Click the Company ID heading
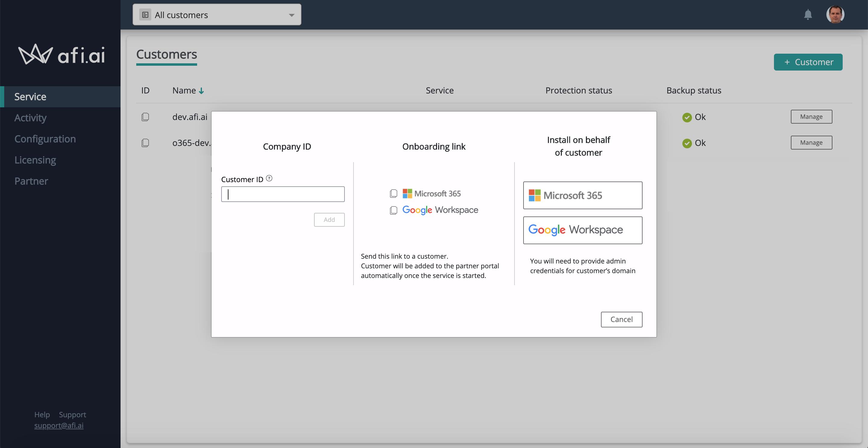This screenshot has height=448, width=868. click(287, 147)
